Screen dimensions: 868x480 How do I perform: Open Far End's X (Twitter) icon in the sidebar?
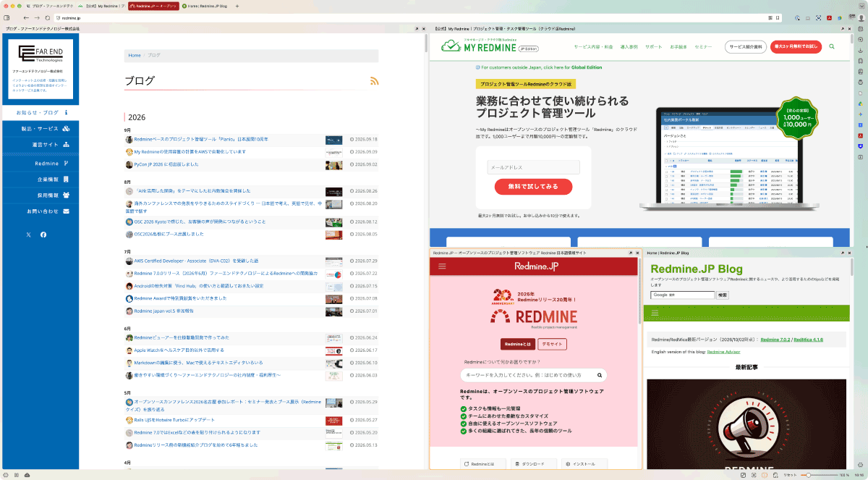(29, 235)
